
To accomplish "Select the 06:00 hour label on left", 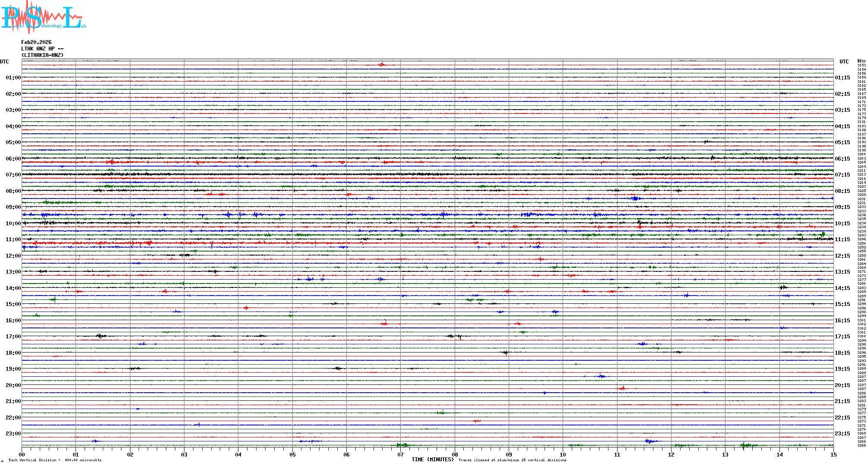I will pos(13,159).
